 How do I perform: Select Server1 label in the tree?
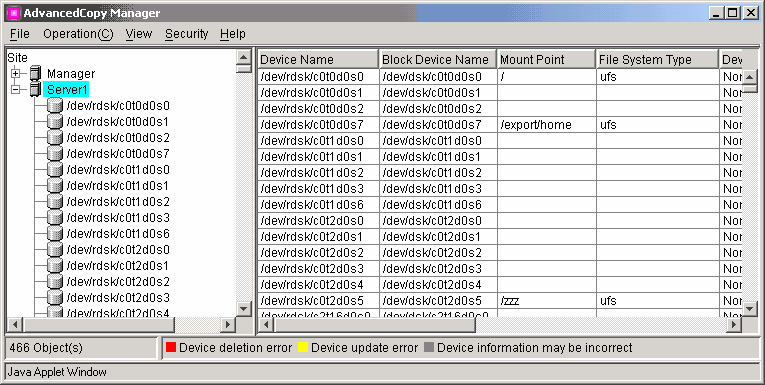coord(67,90)
